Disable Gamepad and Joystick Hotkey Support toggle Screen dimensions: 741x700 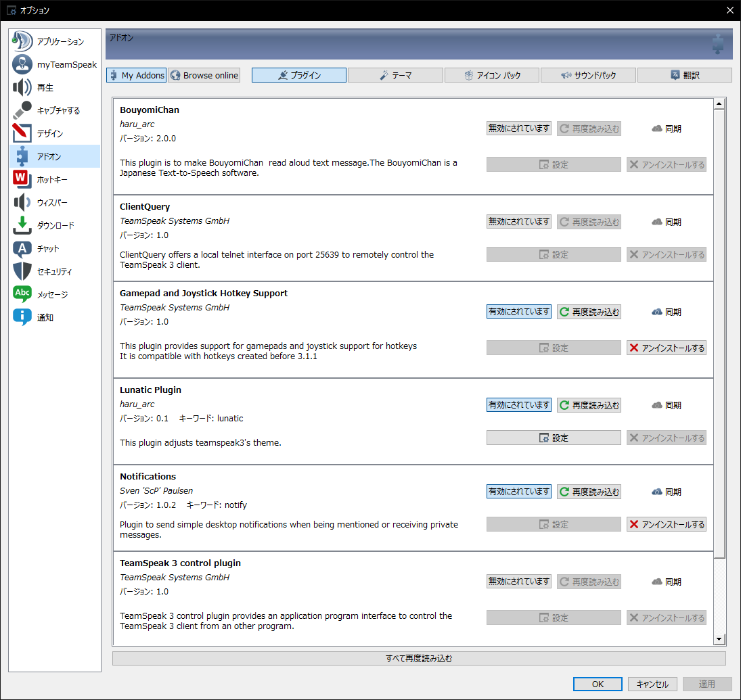coord(519,312)
